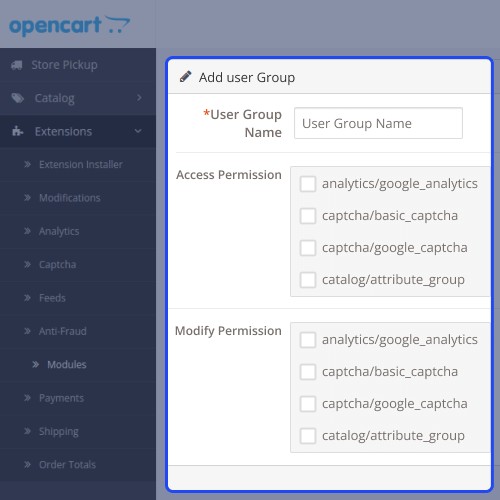This screenshot has height=500, width=500.
Task: Tick catalog/attribute_group under Modify Permission
Action: point(308,436)
